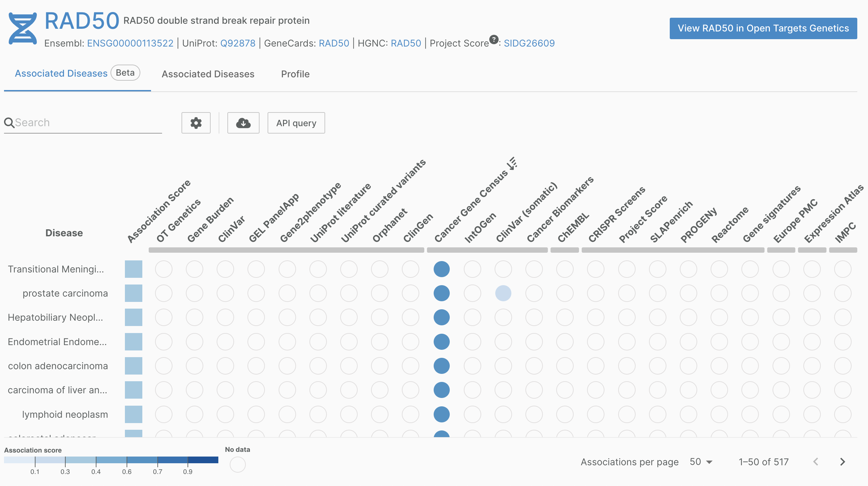Click the magnifier icon in the search box

coord(9,123)
